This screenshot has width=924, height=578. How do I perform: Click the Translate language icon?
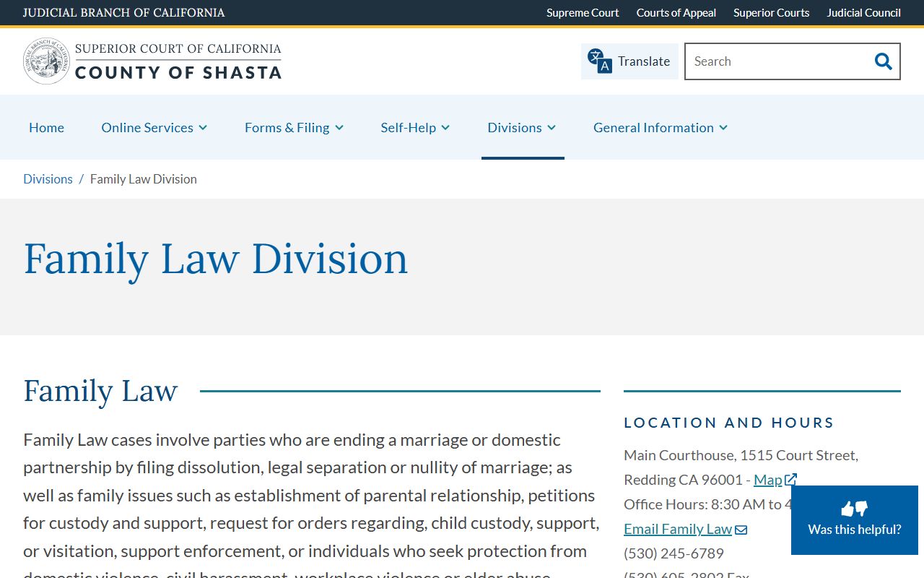coord(599,61)
